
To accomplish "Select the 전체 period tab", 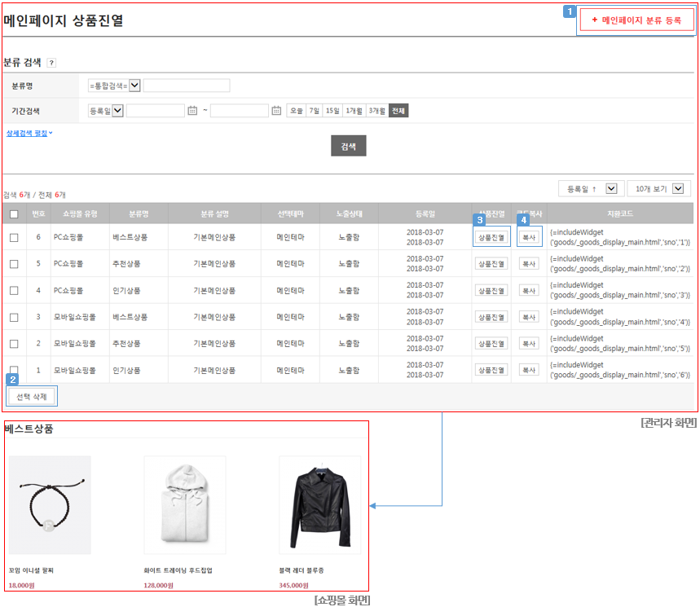I will [398, 111].
